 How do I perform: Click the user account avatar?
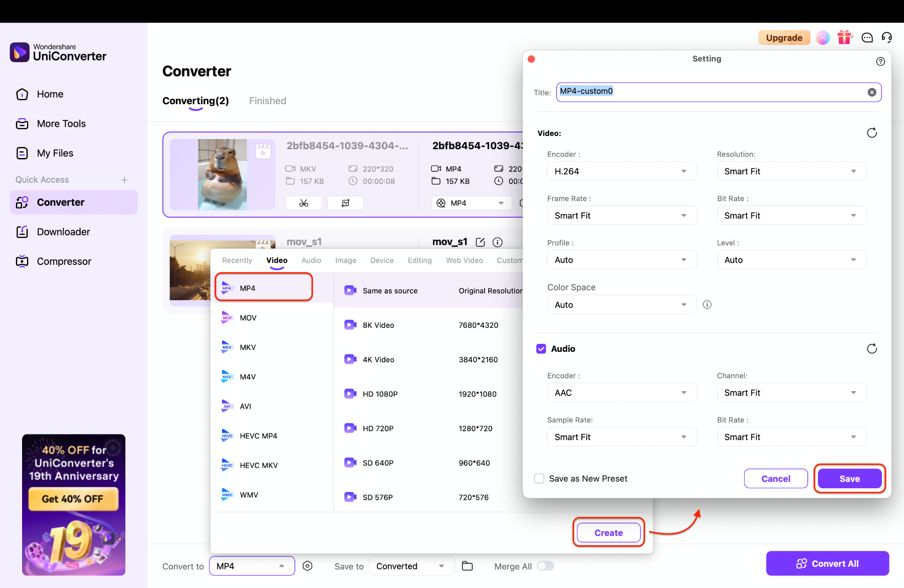pyautogui.click(x=823, y=38)
